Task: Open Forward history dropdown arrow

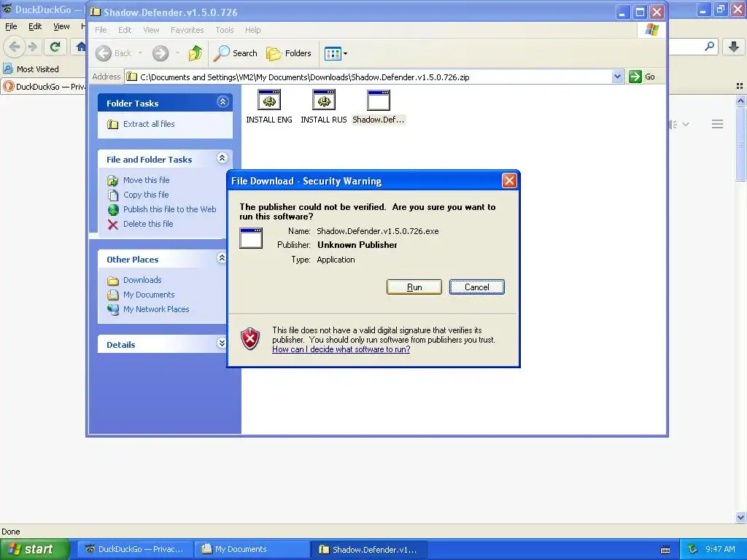Action: pyautogui.click(x=177, y=53)
